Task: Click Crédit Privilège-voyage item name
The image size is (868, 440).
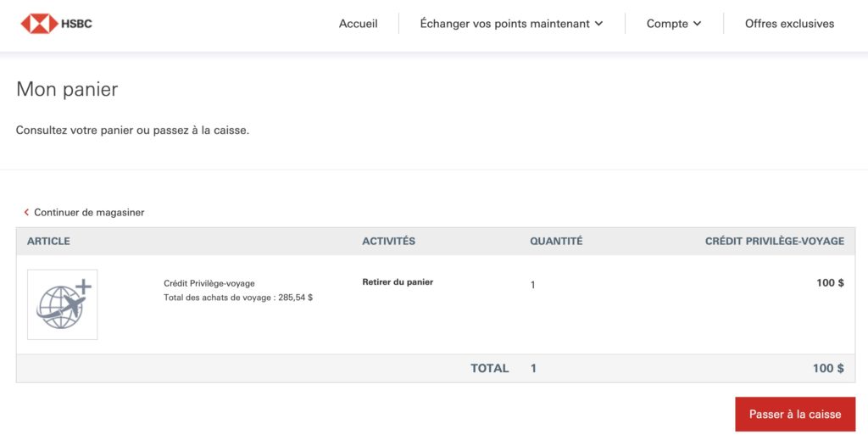Action: click(209, 283)
